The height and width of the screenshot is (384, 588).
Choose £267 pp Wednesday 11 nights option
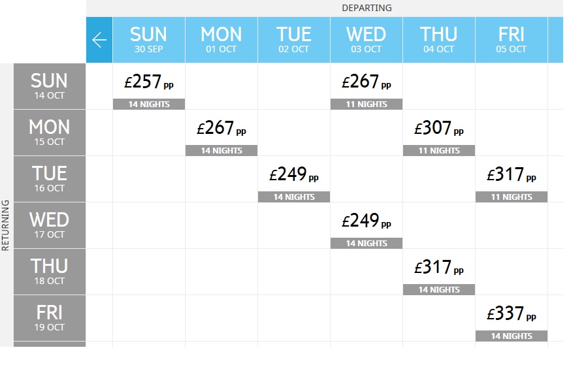[367, 87]
